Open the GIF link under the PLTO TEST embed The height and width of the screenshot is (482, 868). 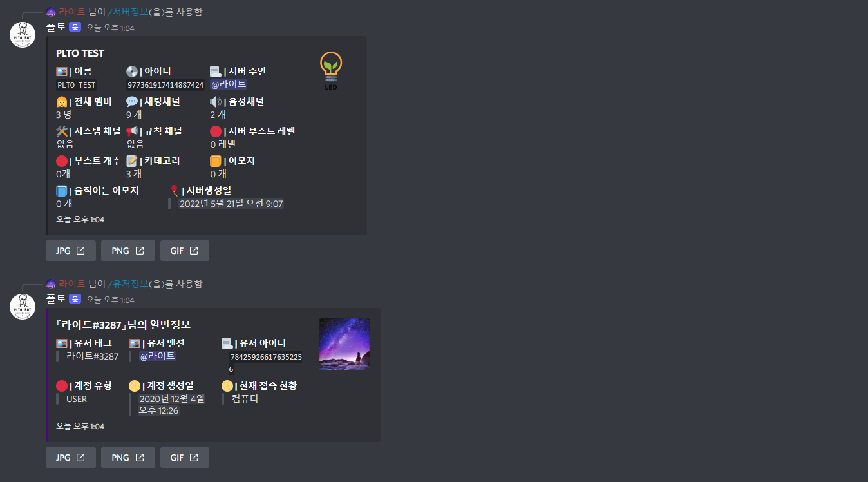(185, 251)
